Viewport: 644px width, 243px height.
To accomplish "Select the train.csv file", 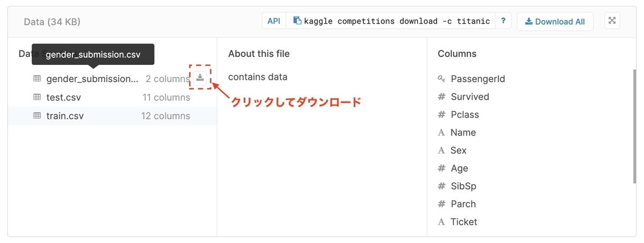I will coord(65,116).
